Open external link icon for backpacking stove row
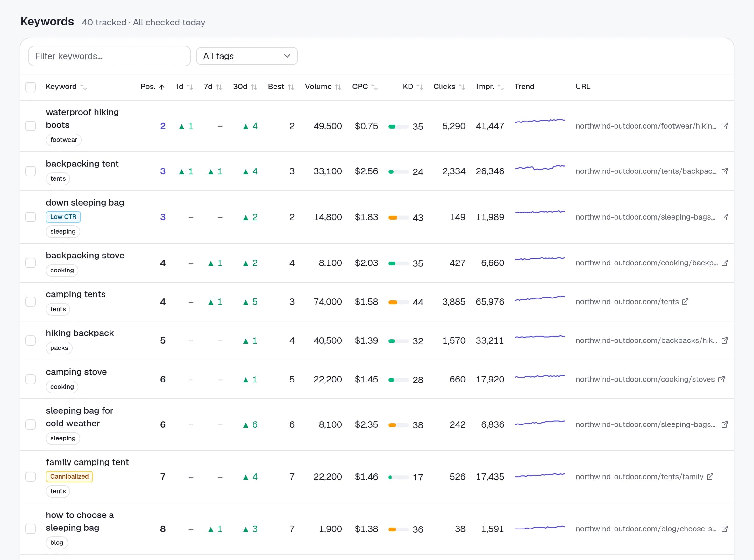 [724, 263]
